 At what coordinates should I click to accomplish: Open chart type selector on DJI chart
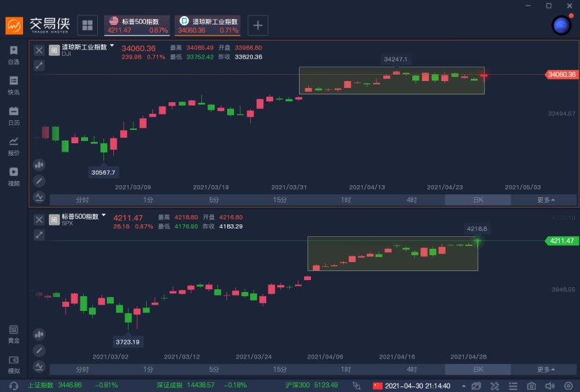39,165
